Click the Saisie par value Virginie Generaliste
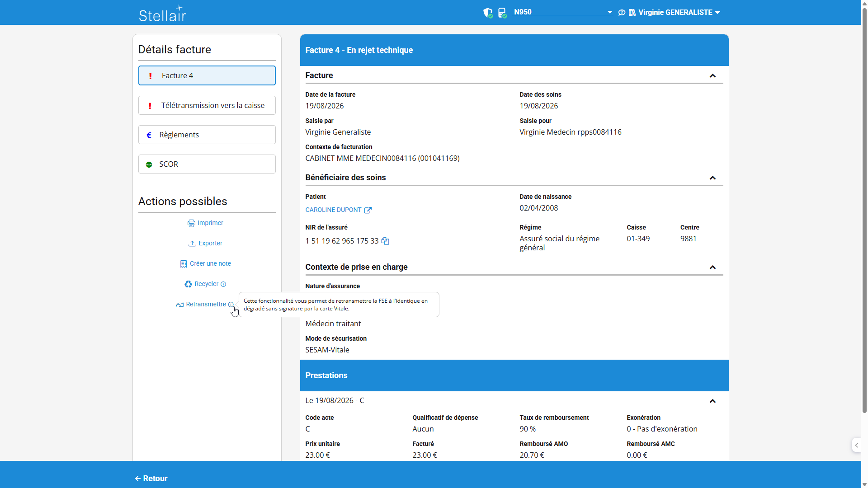 click(x=338, y=132)
